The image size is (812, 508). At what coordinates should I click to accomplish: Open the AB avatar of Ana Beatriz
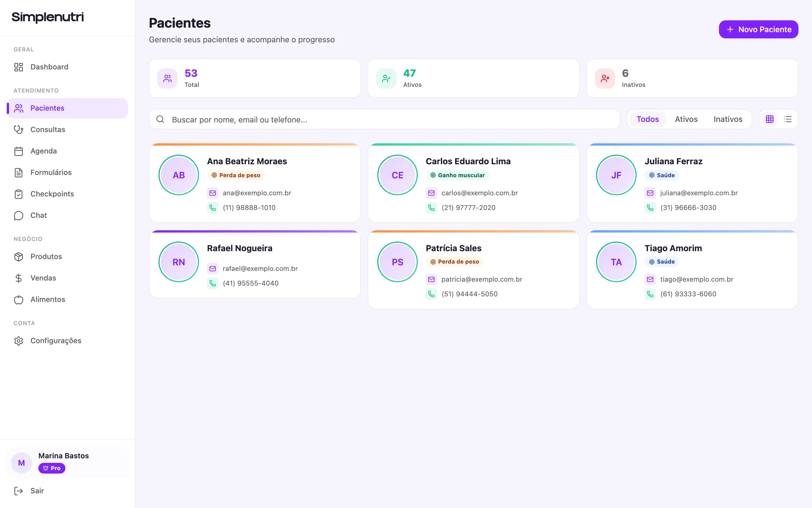click(178, 175)
